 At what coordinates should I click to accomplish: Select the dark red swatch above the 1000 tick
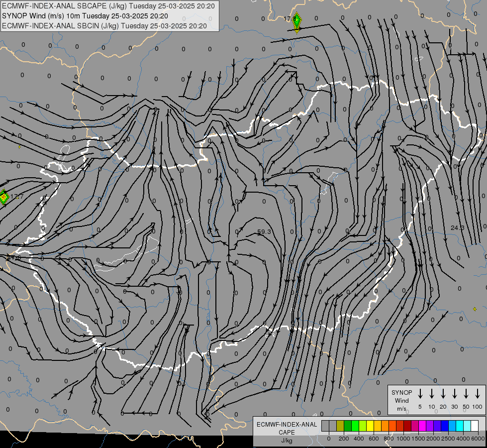click(x=407, y=426)
